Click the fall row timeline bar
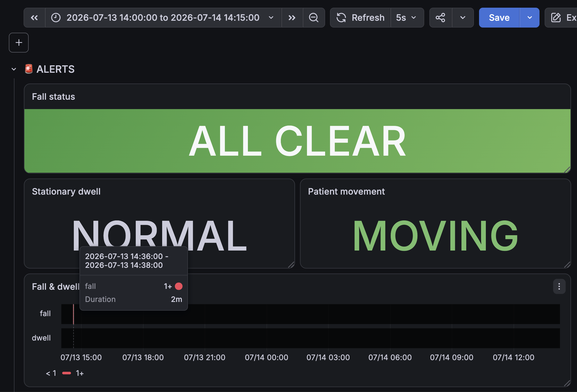Viewport: 577px width, 392px height. pos(311,314)
